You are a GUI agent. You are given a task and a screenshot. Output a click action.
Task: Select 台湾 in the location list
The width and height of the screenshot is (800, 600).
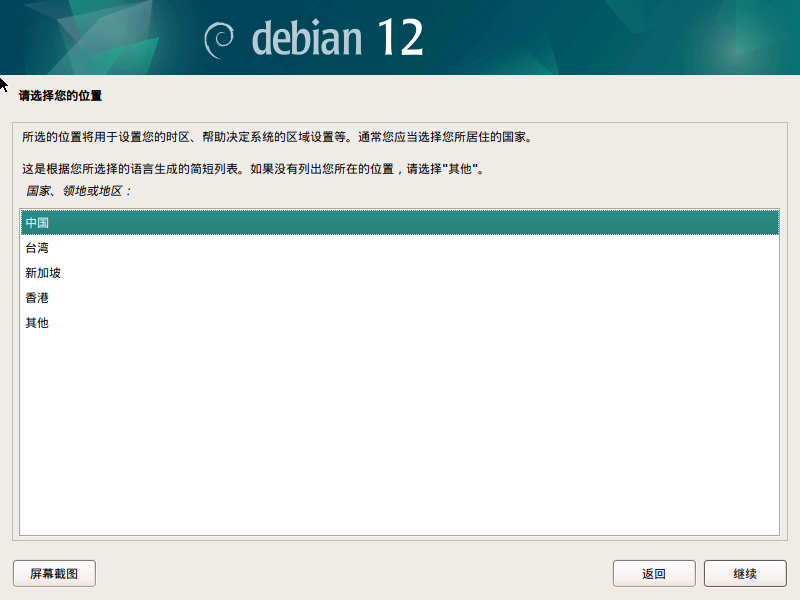[x=399, y=247]
